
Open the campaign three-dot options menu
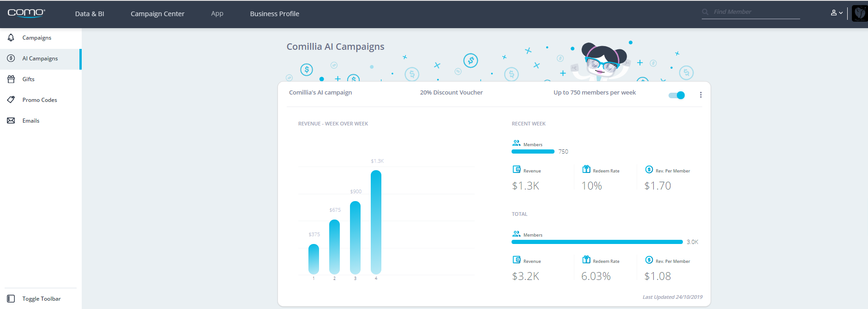700,95
